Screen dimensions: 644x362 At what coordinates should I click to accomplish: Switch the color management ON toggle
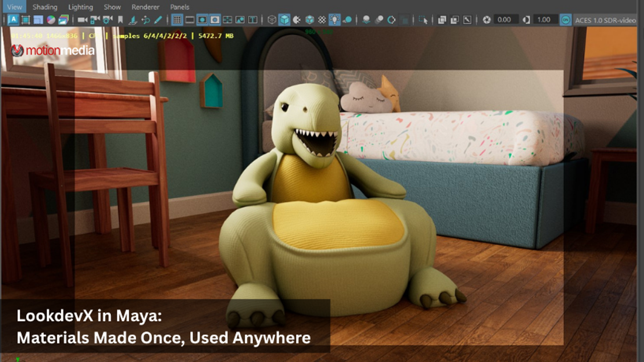566,20
